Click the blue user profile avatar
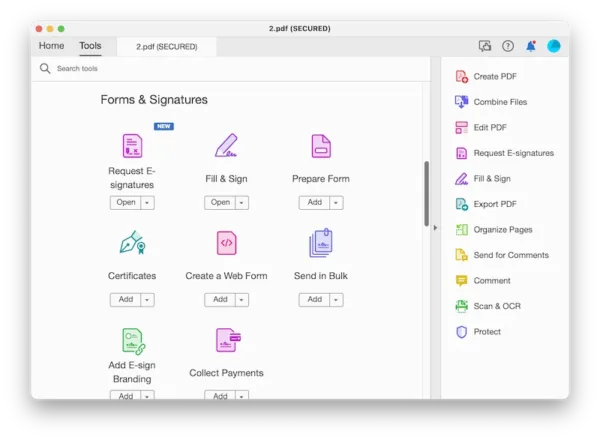Image resolution: width=600 pixels, height=440 pixels. tap(554, 46)
